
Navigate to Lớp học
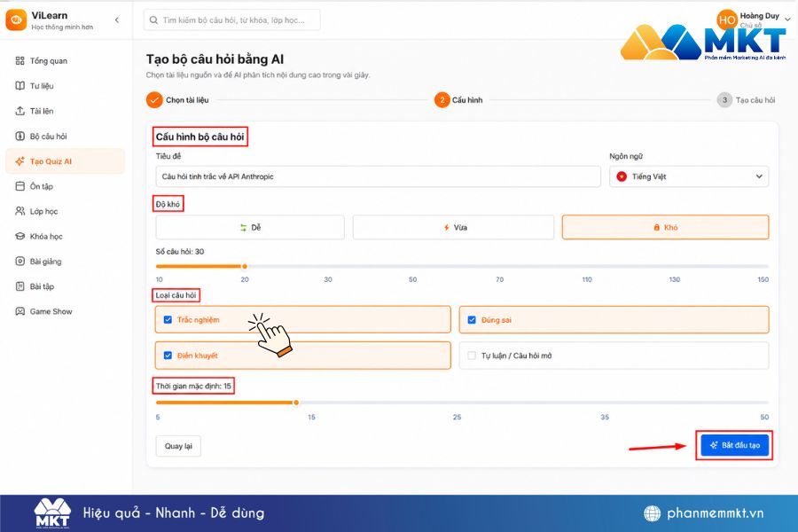(65, 211)
